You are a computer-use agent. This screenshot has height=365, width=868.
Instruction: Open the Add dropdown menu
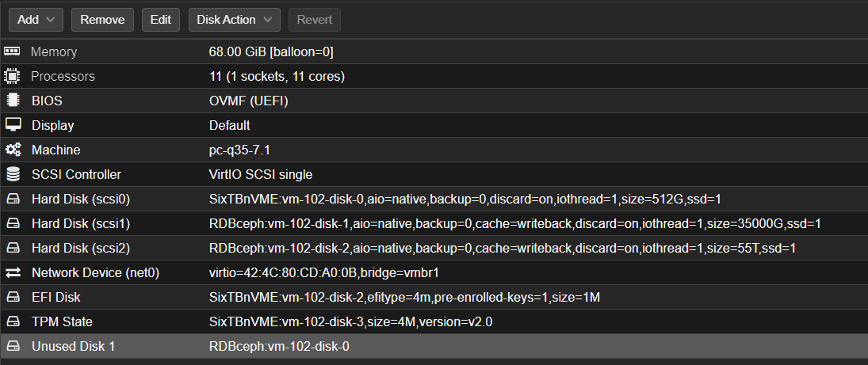click(36, 20)
